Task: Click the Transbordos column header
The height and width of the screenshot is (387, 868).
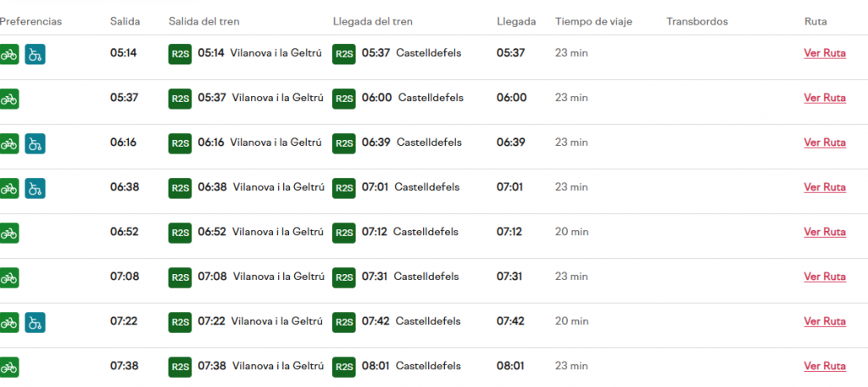Action: (x=697, y=21)
